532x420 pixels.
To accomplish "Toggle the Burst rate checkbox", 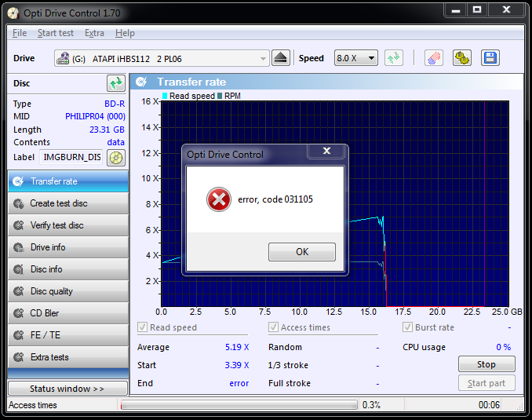I will tap(407, 327).
